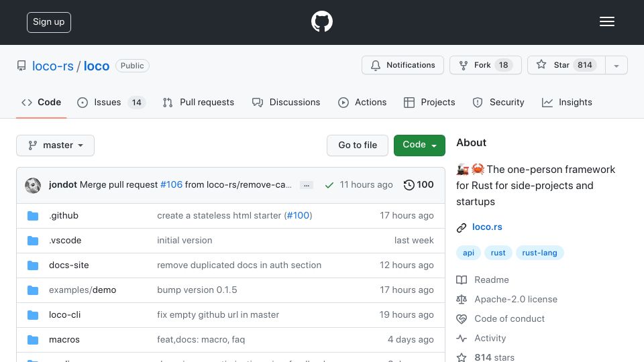Click the docs-site folder icon
The width and height of the screenshot is (644, 362).
33,265
